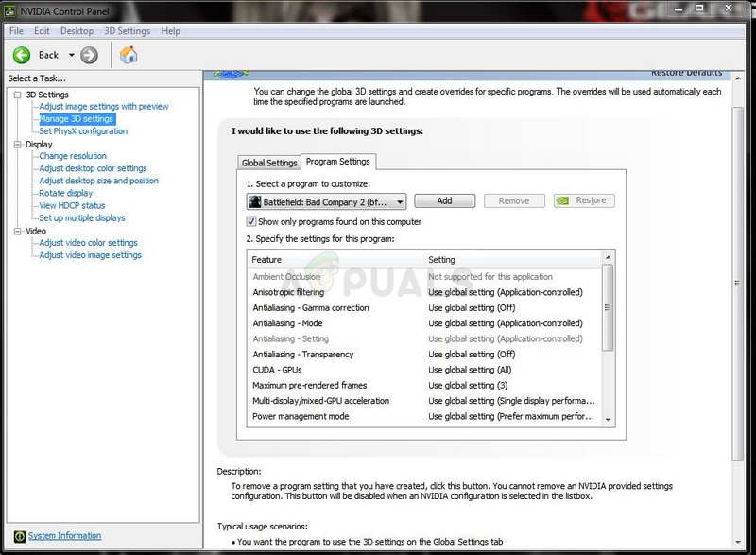
Task: Click setting value for CUDA - GPUs
Action: point(470,370)
